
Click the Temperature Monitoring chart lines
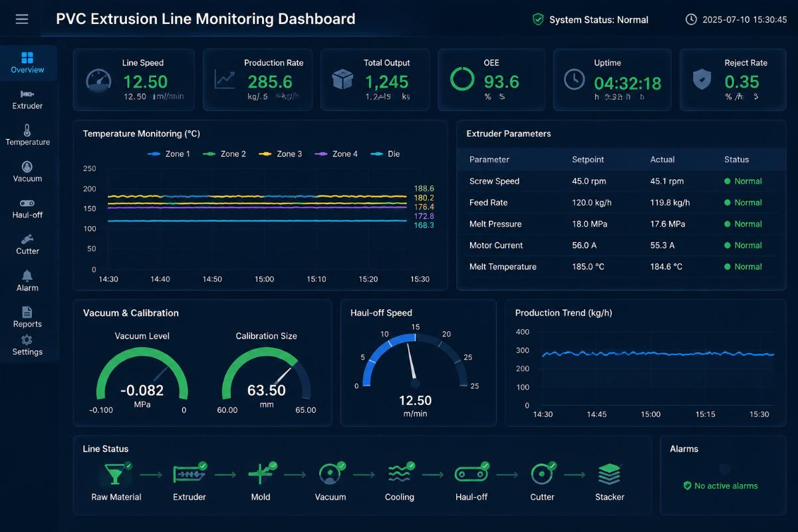[257, 207]
